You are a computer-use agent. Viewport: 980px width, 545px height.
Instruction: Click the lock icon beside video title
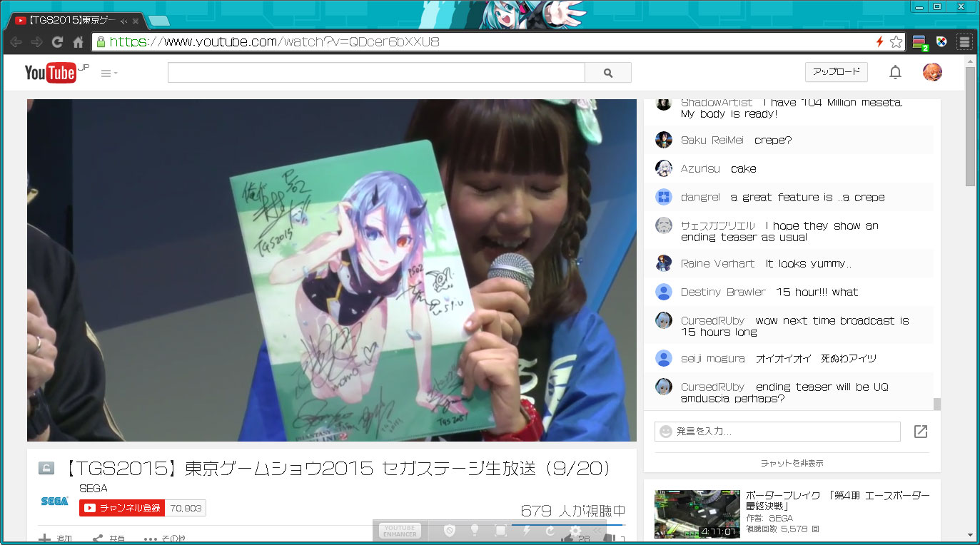(x=46, y=469)
